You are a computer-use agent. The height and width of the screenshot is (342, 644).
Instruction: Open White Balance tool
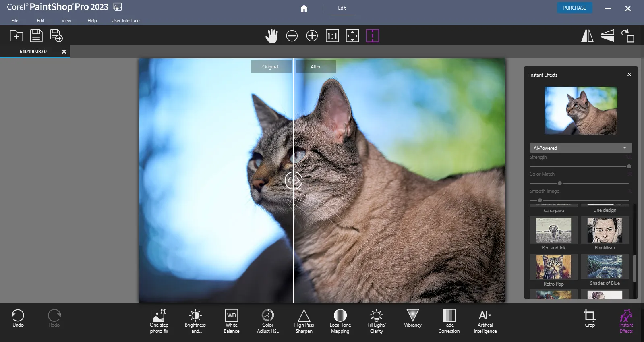tap(232, 321)
